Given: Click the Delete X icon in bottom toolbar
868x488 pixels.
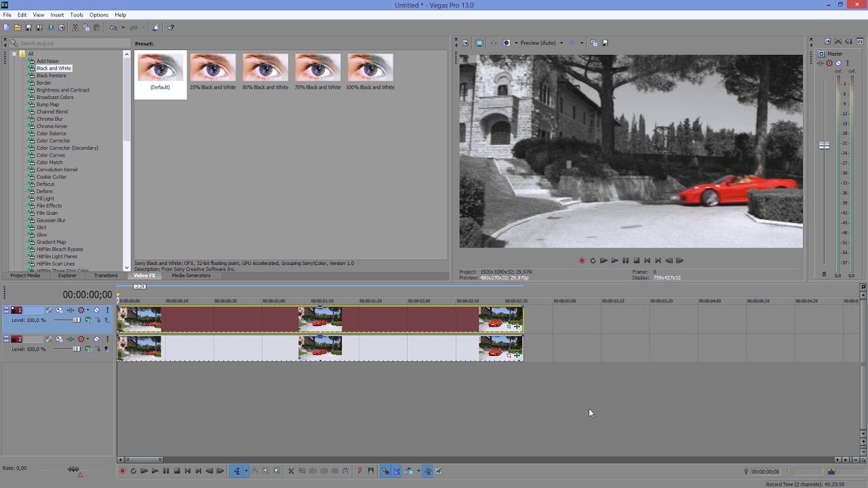Looking at the screenshot, I should 291,471.
